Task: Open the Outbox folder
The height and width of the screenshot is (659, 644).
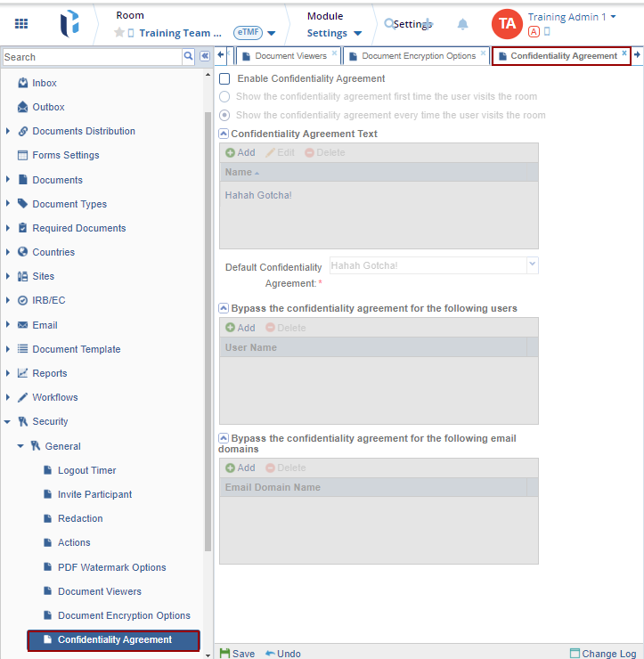Action: [x=48, y=107]
